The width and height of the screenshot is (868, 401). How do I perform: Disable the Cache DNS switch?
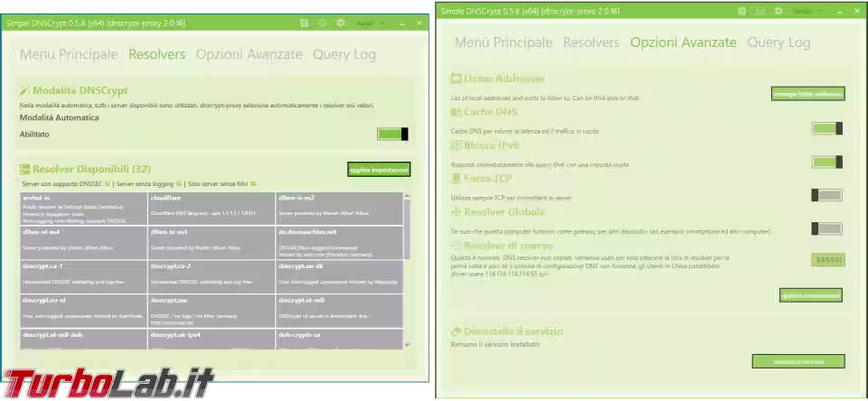pos(827,128)
